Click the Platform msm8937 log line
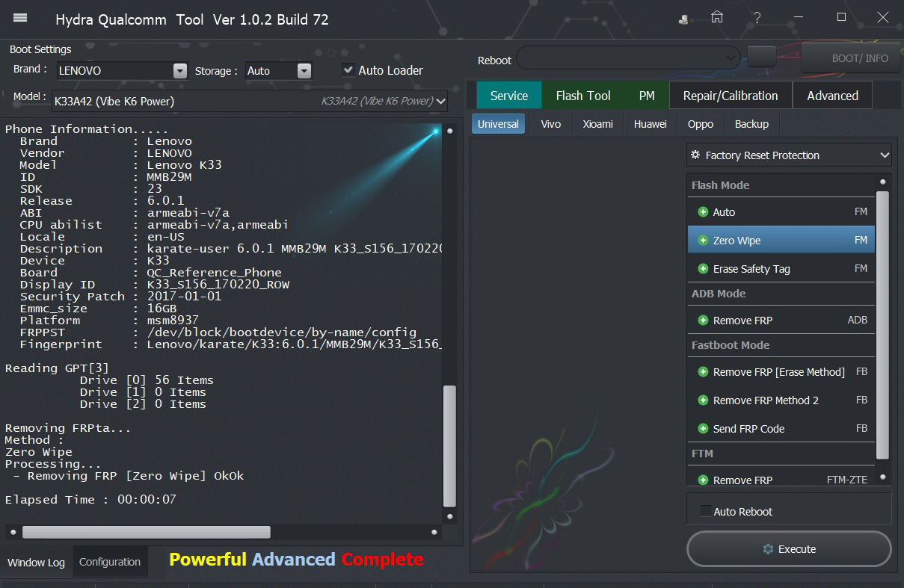Image resolution: width=904 pixels, height=588 pixels. 109,321
